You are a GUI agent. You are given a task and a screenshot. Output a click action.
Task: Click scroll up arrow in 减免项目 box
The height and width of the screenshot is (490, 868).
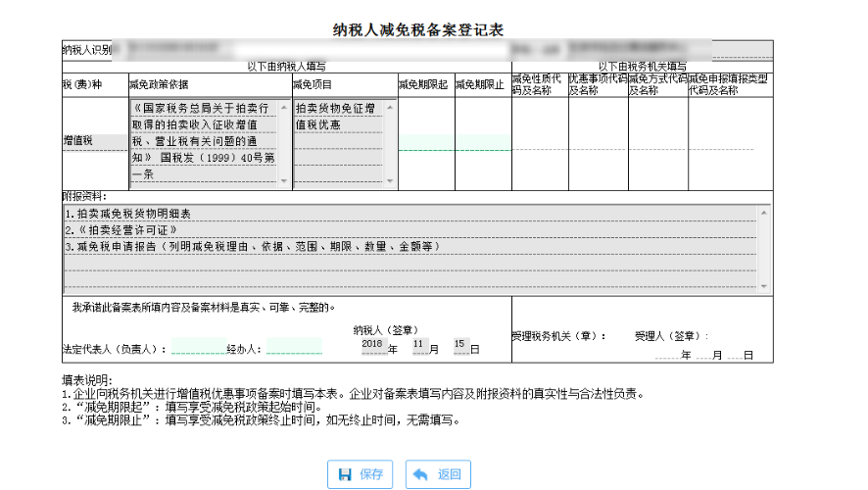click(x=390, y=107)
